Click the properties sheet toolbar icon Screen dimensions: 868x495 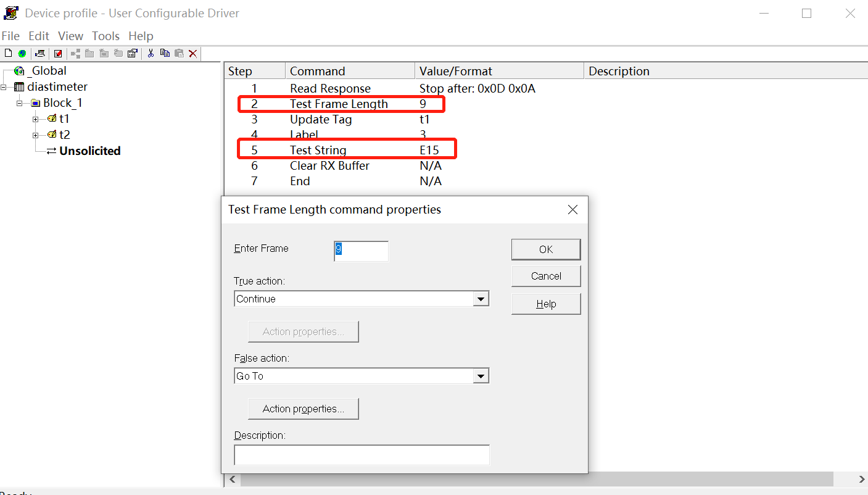coord(132,54)
